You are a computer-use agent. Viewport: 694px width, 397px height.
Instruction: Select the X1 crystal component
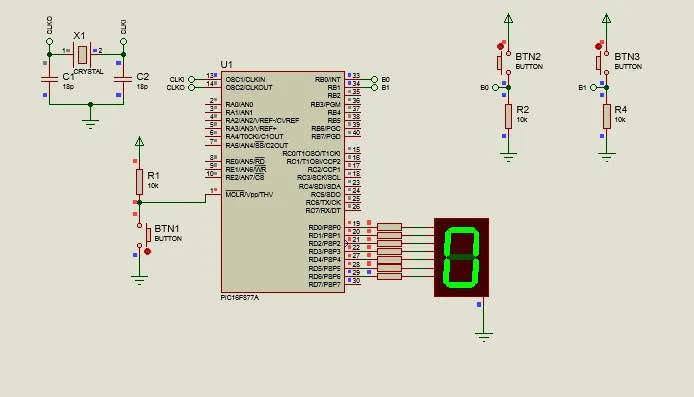tap(82, 54)
